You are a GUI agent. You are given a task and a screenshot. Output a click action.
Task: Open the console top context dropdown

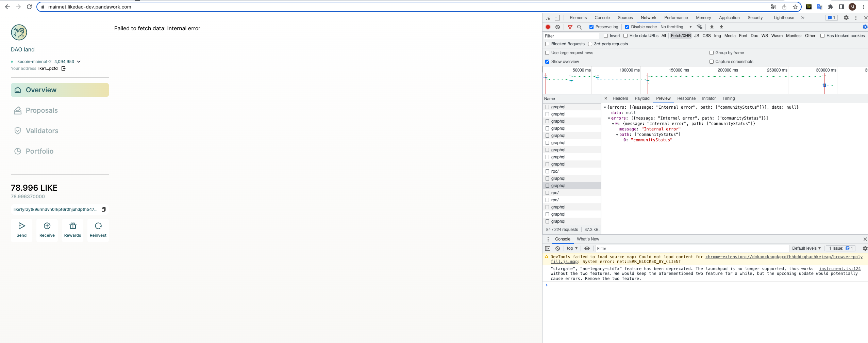(572, 248)
